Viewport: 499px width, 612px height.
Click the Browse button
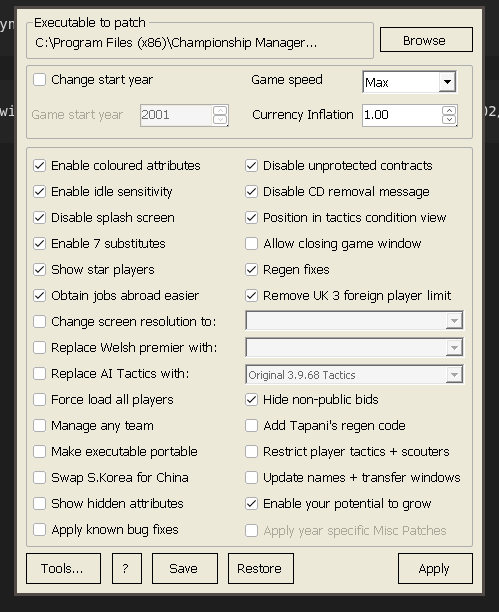pos(426,40)
